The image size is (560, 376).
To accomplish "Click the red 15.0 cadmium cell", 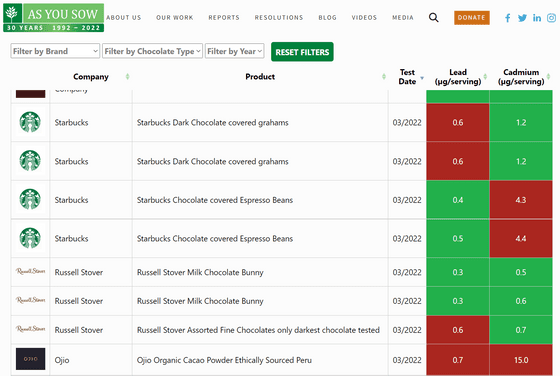I will [x=521, y=360].
